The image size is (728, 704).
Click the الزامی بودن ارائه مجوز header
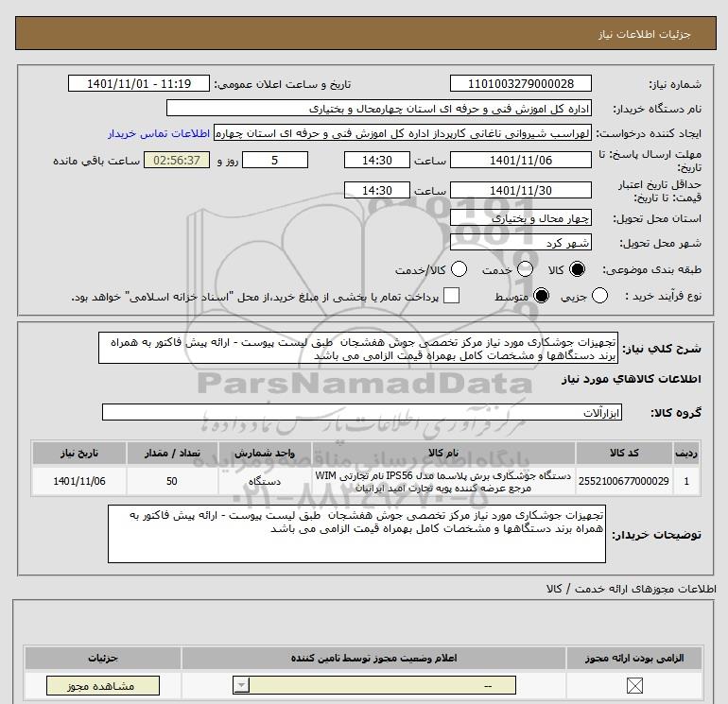coord(634,658)
